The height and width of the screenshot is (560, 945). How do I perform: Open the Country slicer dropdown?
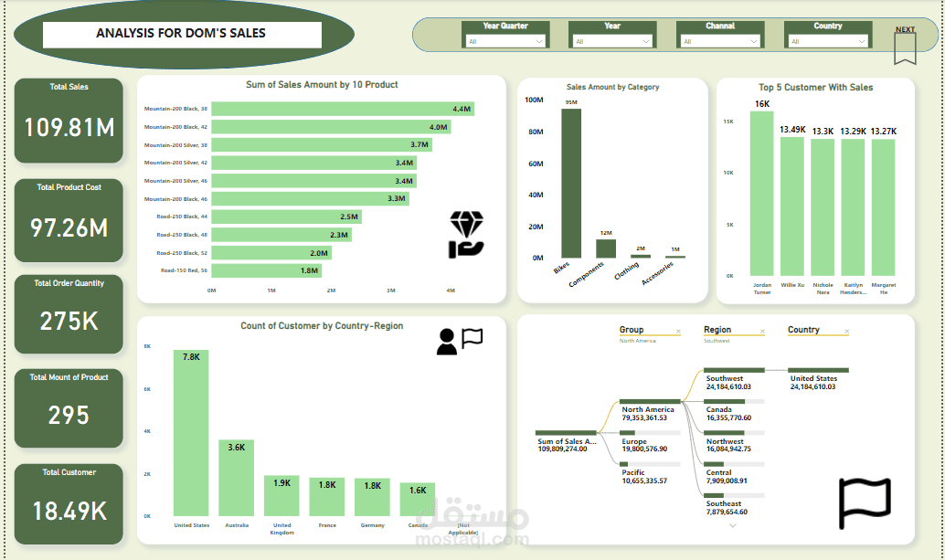click(x=828, y=41)
